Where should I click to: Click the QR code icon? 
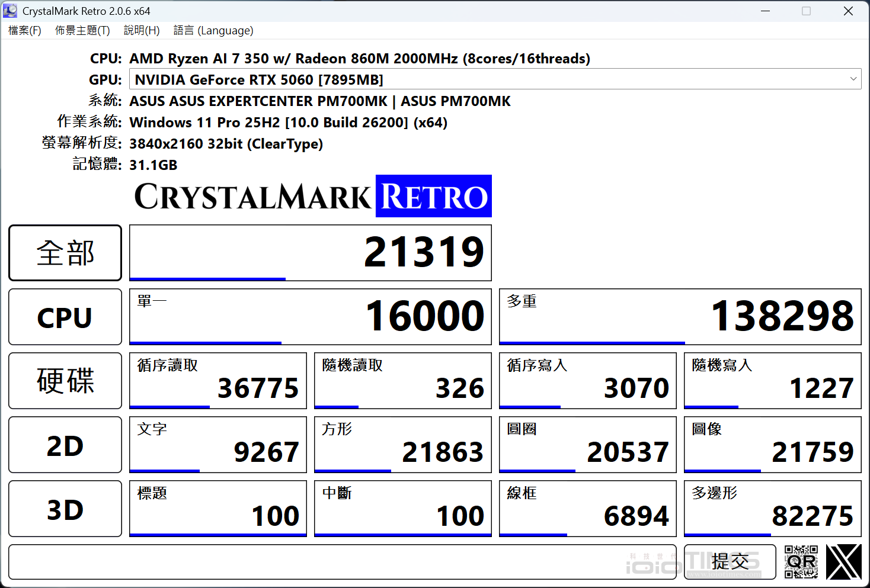[x=801, y=561]
